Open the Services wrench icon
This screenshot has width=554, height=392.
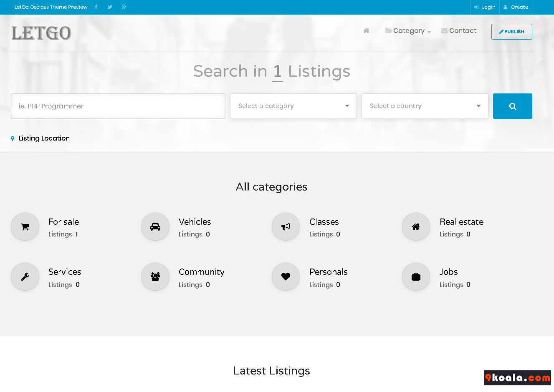25,277
